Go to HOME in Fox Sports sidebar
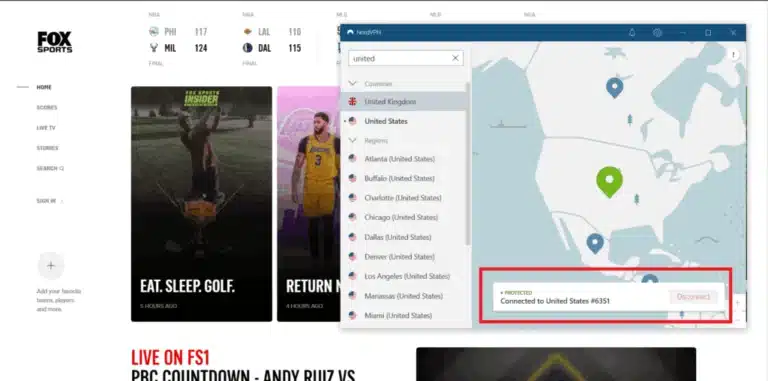Image resolution: width=768 pixels, height=381 pixels. [44, 87]
